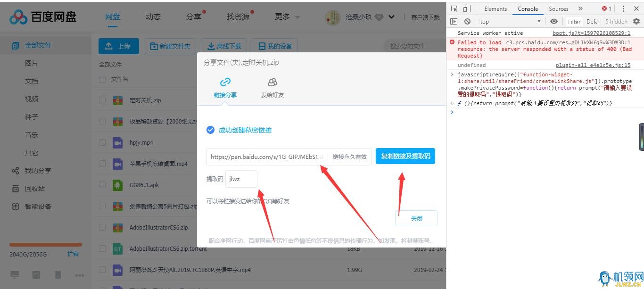This screenshot has width=644, height=289.
Task: Toggle the device toolbar icon in DevTools
Action: (466, 8)
